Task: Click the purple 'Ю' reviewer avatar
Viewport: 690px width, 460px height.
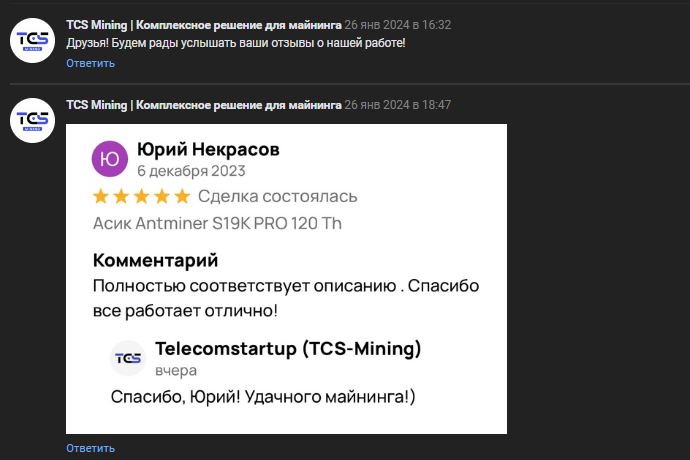Action: pos(110,160)
